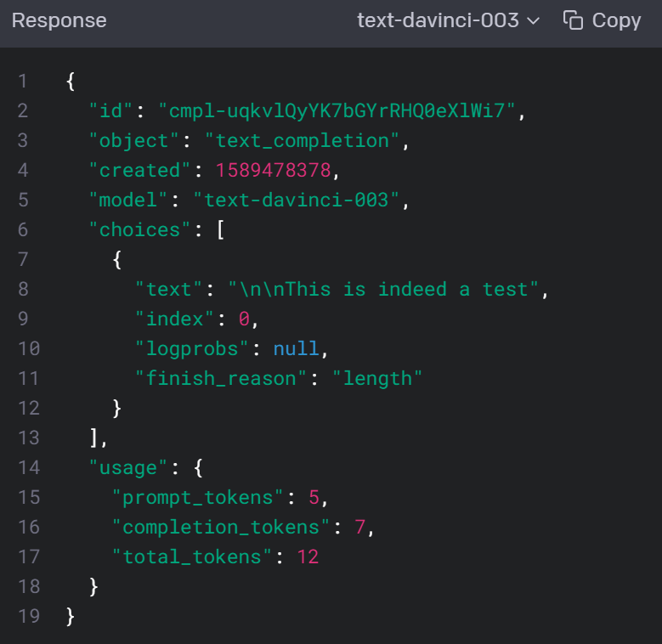Image resolution: width=662 pixels, height=644 pixels.
Task: Click the "choices" key
Action: (139, 230)
